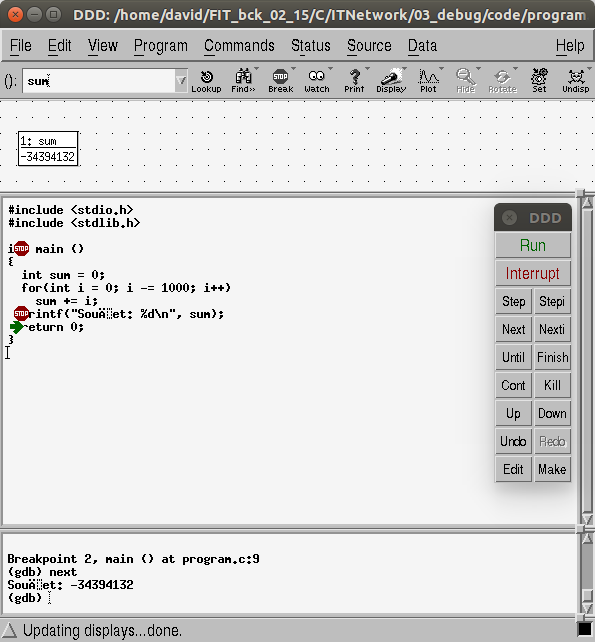Click the Next button

514,329
